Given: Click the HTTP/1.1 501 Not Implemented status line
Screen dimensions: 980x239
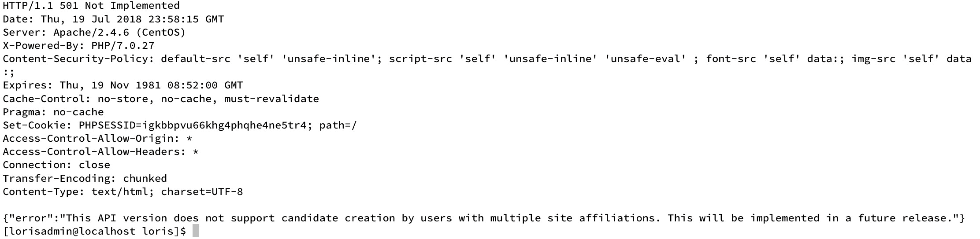Looking at the screenshot, I should pyautogui.click(x=91, y=6).
